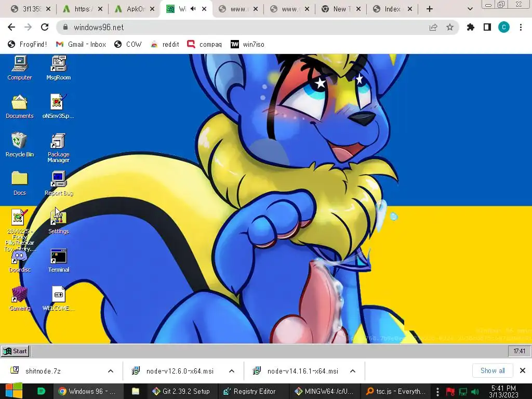Open the Windows host Start menu
Screen dimensions: 532x399
14,391
